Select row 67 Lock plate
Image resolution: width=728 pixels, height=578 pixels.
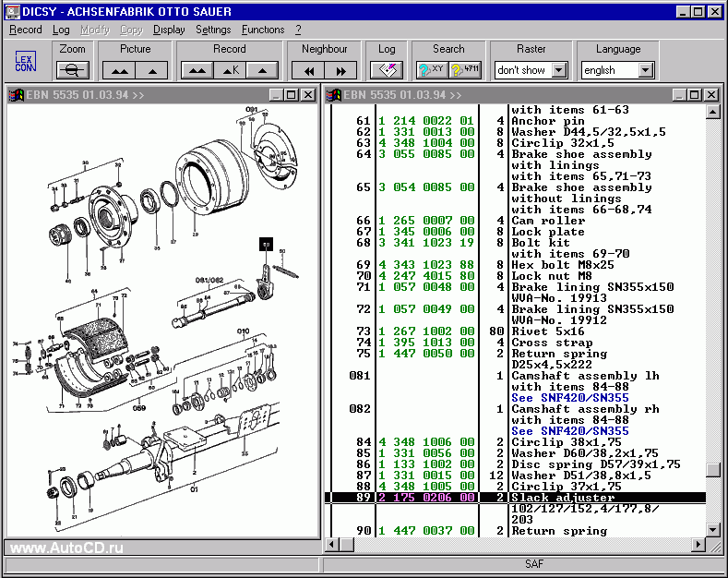[516, 232]
